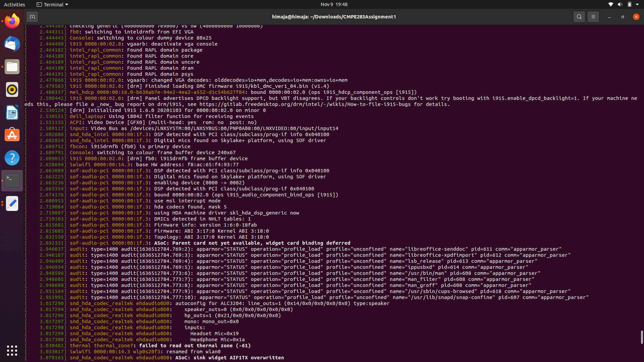Click the "use msi interrupt mode" line
This screenshot has width=644, height=362.
click(123, 201)
